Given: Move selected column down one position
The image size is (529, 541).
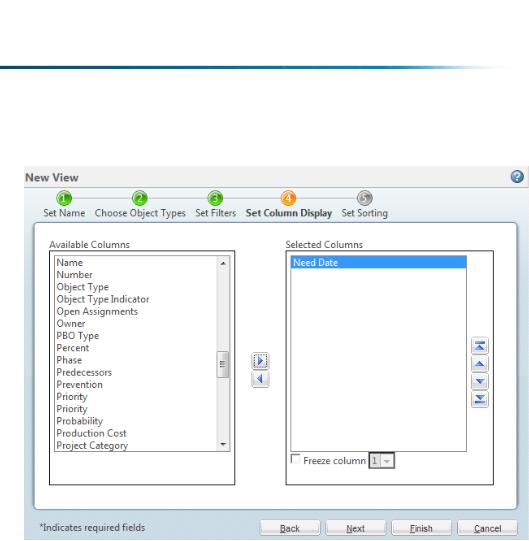Looking at the screenshot, I should 480,381.
